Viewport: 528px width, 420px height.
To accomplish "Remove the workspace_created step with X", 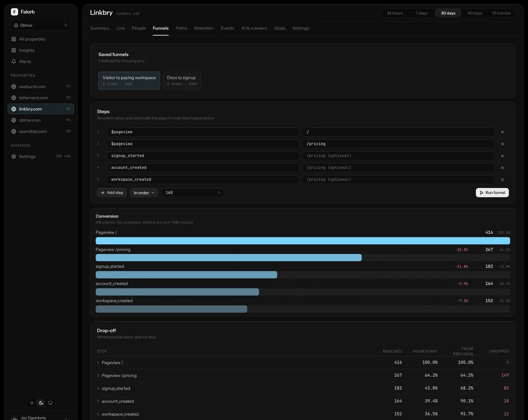I will tap(502, 179).
